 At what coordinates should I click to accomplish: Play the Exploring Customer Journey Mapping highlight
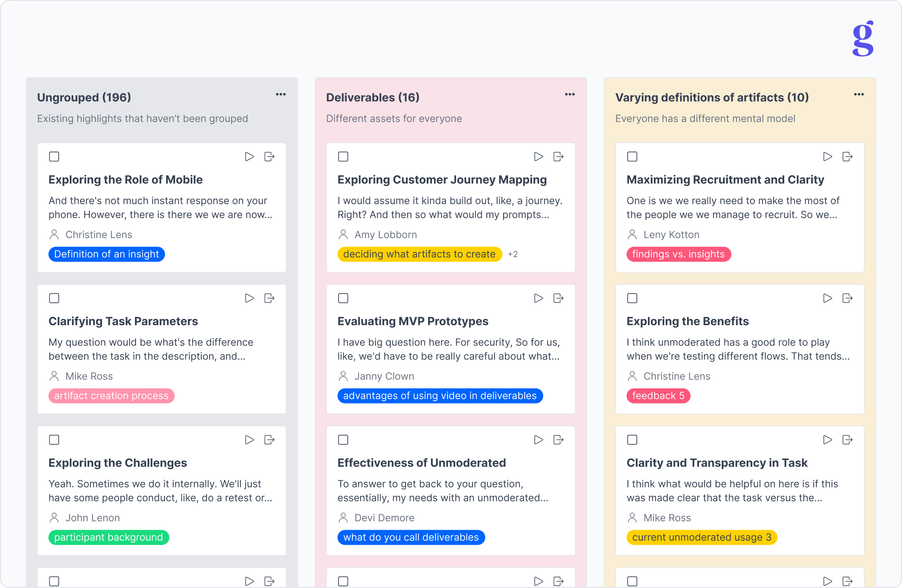coord(539,157)
